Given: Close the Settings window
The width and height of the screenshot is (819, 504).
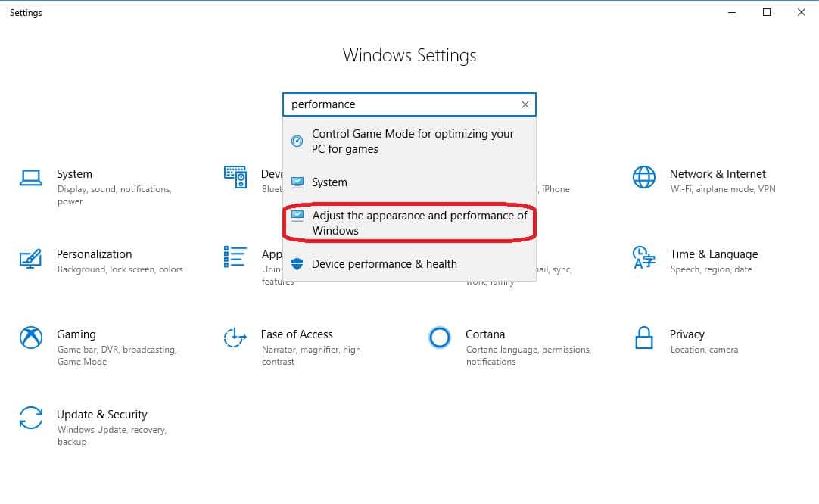Looking at the screenshot, I should [802, 12].
